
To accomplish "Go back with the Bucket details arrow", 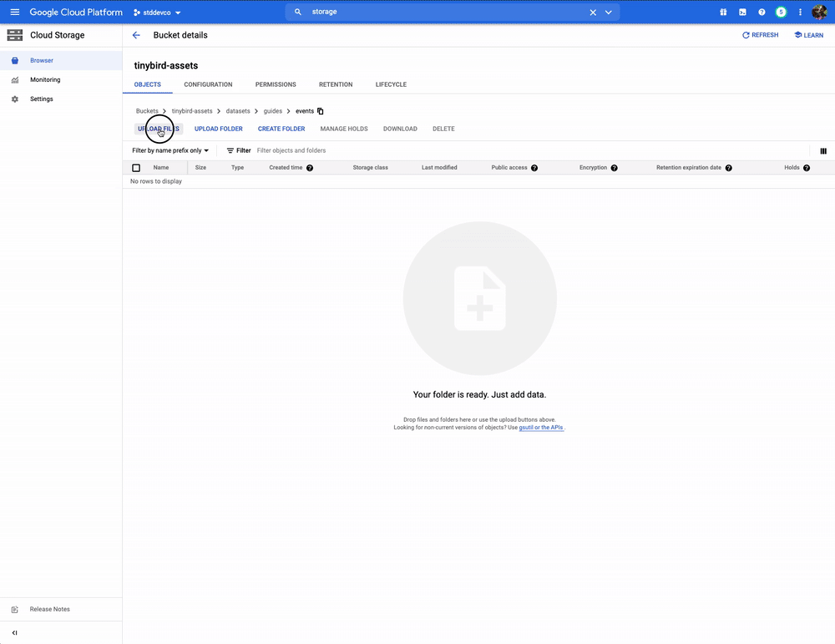I will [x=136, y=35].
